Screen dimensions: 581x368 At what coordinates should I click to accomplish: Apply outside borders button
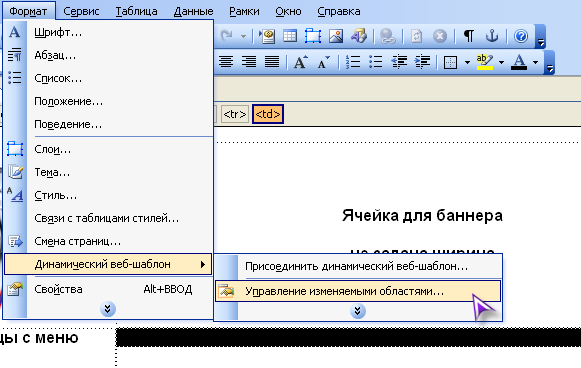(x=450, y=62)
